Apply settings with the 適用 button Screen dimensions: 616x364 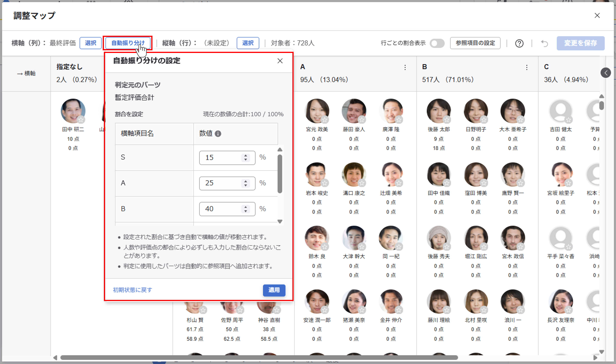click(274, 290)
